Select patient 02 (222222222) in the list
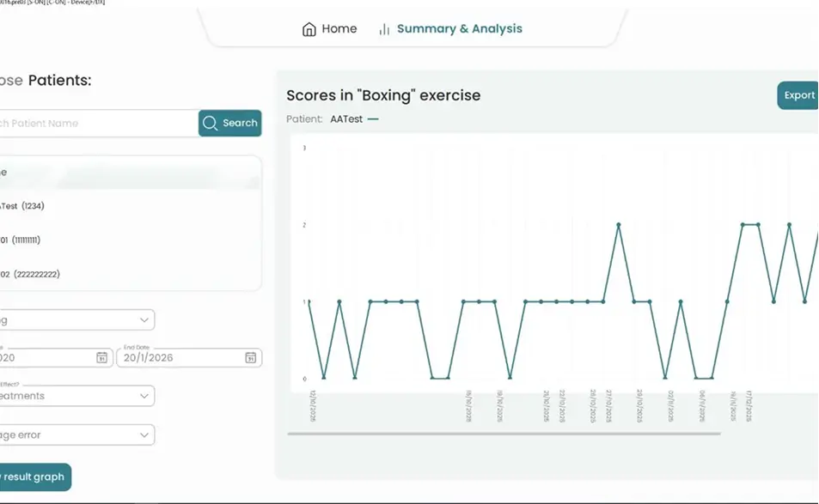819x504 pixels. [130, 275]
